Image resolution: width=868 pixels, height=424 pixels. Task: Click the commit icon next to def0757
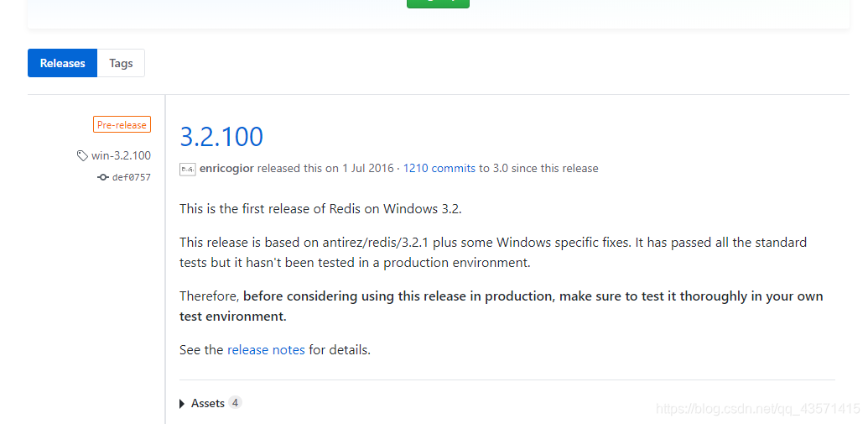(x=103, y=177)
